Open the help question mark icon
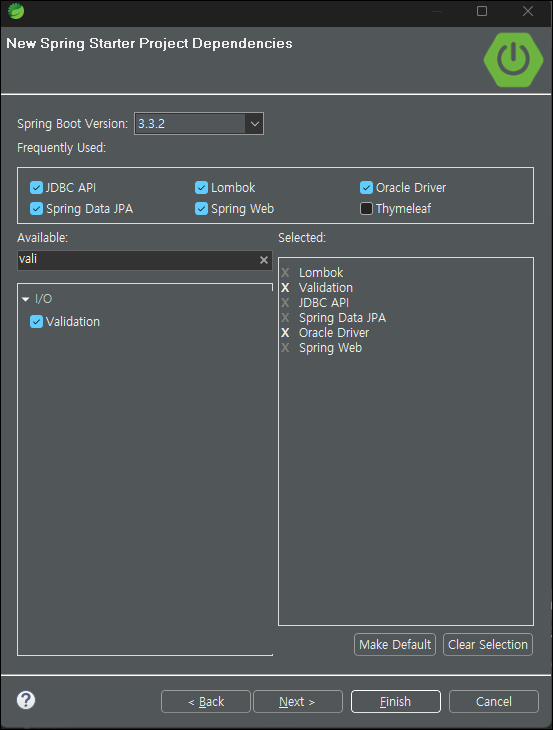The height and width of the screenshot is (730, 553). point(26,700)
